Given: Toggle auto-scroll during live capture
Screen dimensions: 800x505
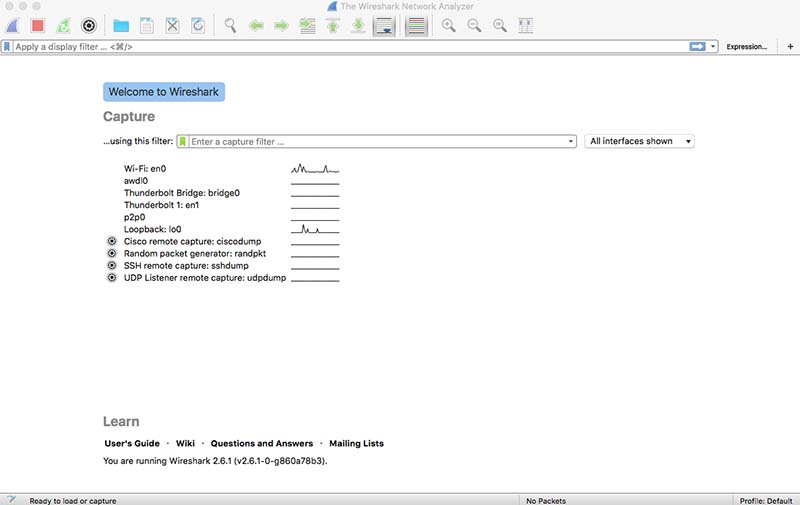Looking at the screenshot, I should pyautogui.click(x=383, y=25).
